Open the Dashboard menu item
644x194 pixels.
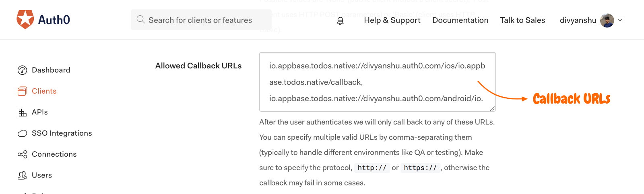click(x=51, y=70)
